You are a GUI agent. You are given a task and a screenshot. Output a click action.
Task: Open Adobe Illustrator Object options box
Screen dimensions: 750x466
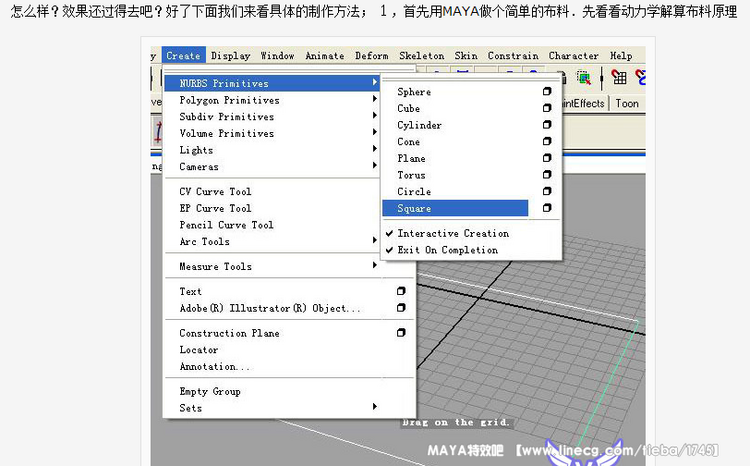click(401, 308)
